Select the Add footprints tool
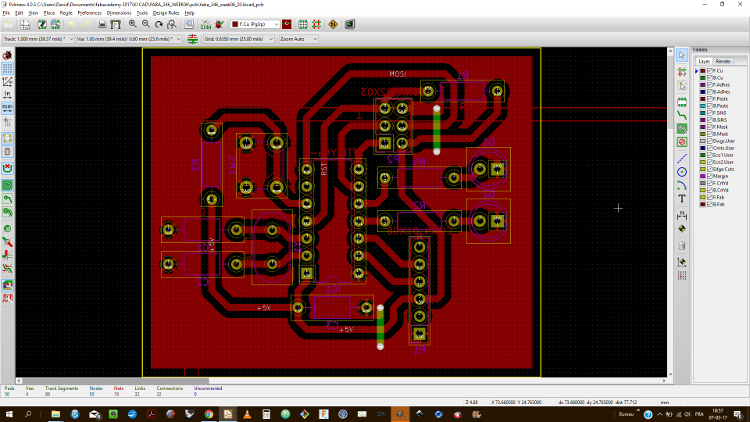 pyautogui.click(x=682, y=102)
